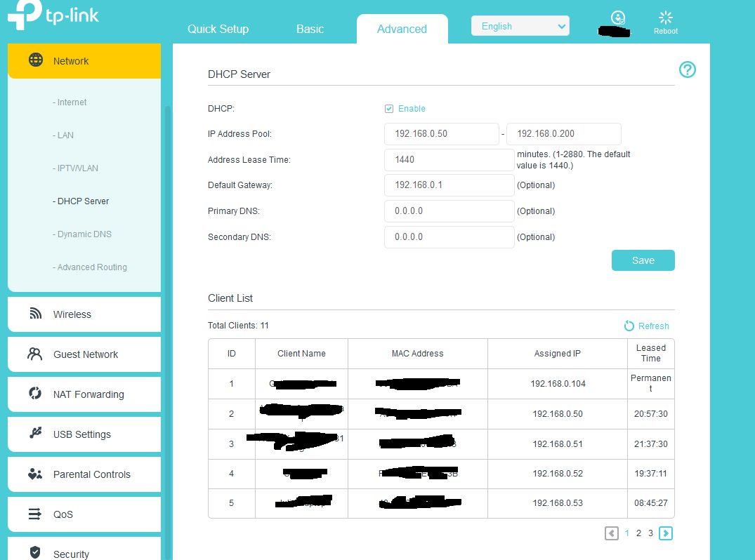The image size is (755, 560).
Task: Click the Refresh icon for client list
Action: (629, 326)
